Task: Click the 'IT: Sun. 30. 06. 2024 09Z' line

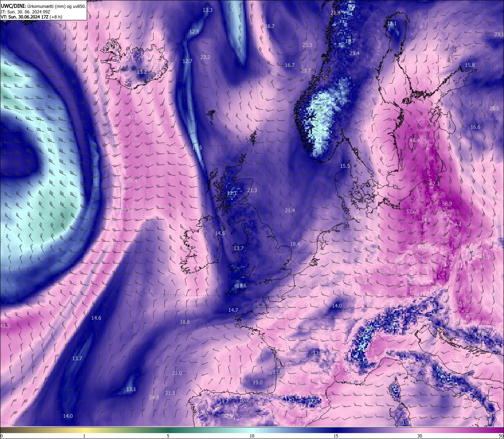Action: pos(25,12)
